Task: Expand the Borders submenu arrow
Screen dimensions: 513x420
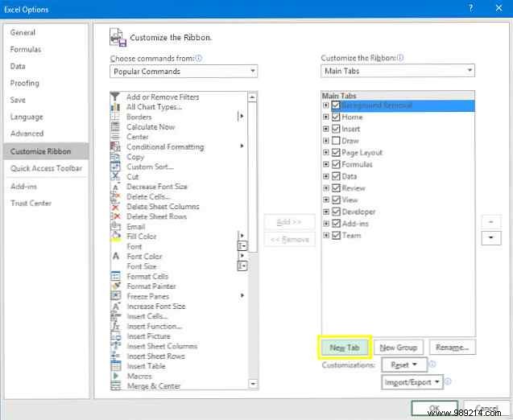Action: [x=242, y=116]
